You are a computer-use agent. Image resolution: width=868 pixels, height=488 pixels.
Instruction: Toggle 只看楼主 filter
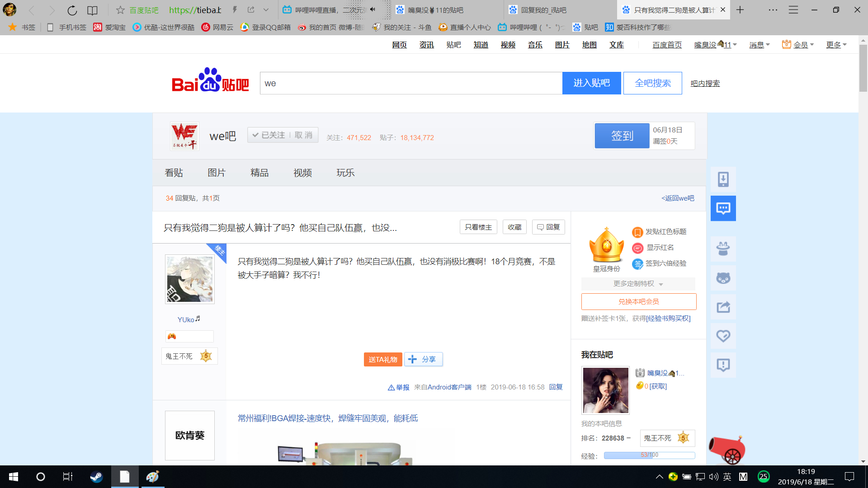click(x=478, y=227)
